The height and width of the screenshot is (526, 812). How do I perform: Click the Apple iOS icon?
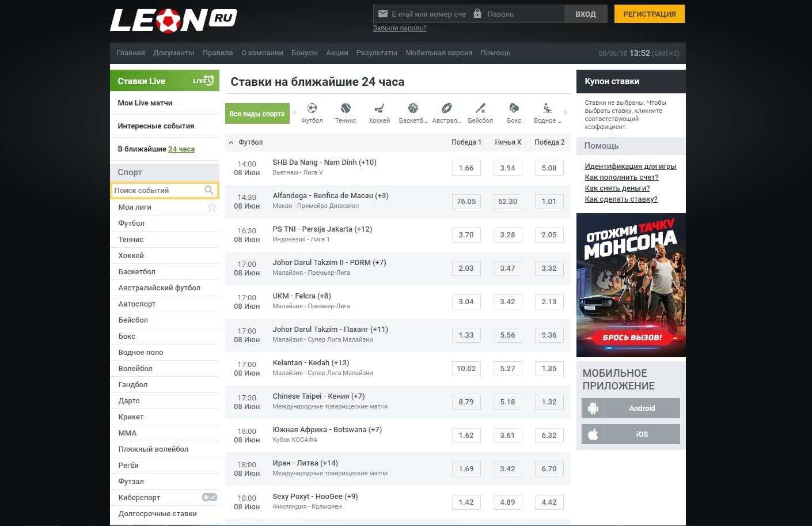coord(593,434)
